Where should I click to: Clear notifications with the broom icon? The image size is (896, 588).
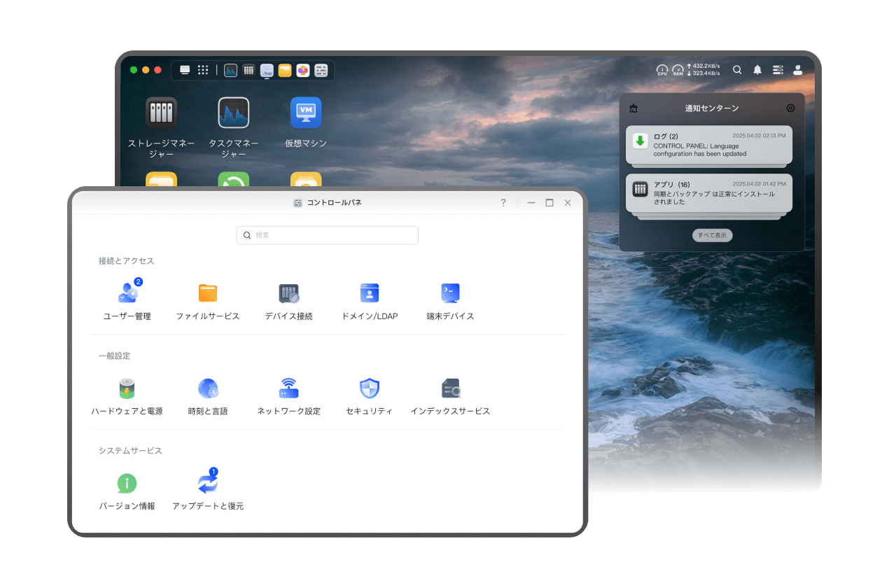click(x=633, y=108)
